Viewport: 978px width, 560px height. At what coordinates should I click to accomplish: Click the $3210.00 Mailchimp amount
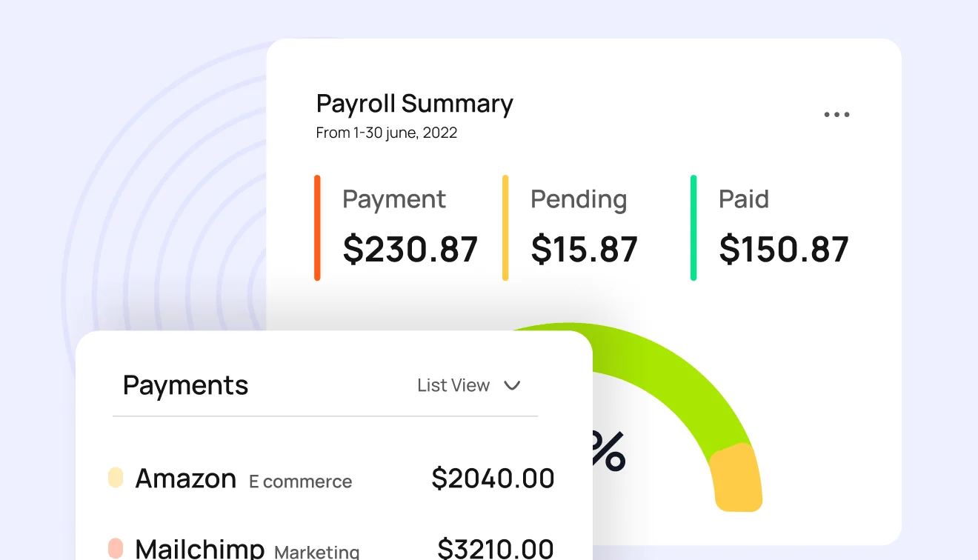tap(496, 548)
